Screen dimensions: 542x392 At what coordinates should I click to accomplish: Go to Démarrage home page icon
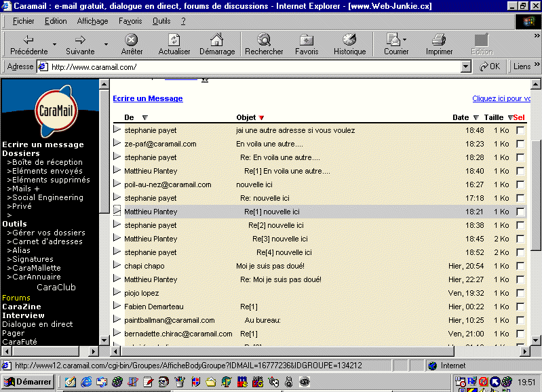pyautogui.click(x=217, y=40)
